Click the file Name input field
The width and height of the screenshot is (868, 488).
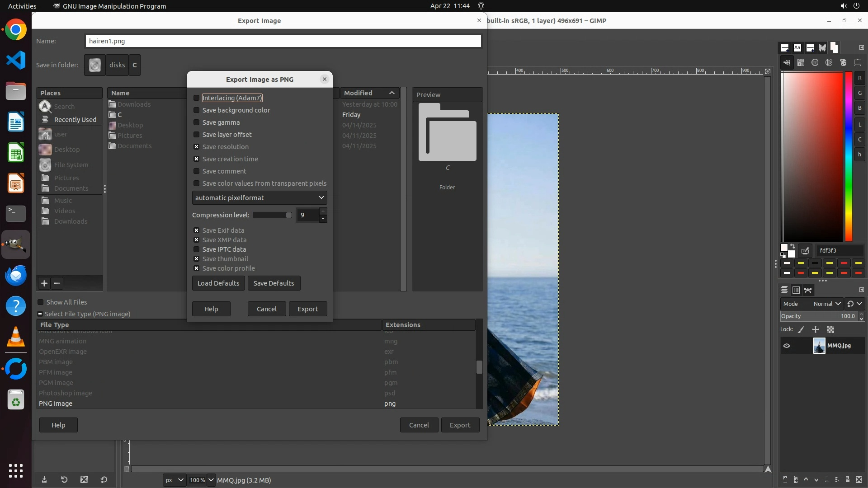[283, 41]
